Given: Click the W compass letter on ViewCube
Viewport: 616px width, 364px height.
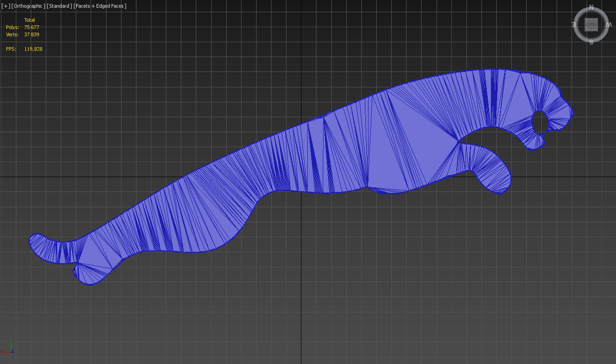Looking at the screenshot, I should (x=608, y=25).
